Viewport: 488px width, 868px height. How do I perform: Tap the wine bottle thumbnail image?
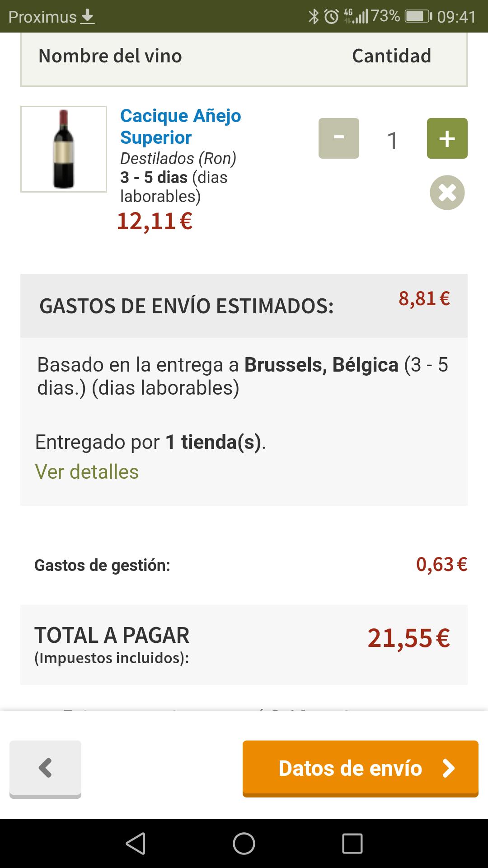(64, 149)
